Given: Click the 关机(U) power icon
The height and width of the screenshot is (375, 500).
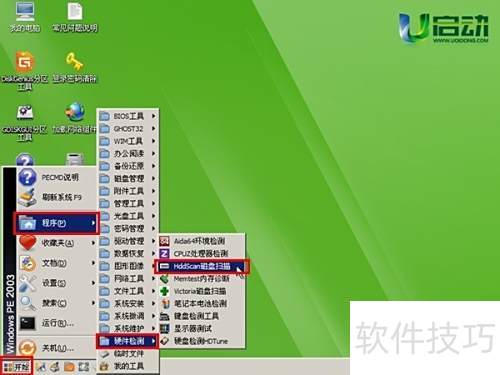Looking at the screenshot, I should click(27, 348).
